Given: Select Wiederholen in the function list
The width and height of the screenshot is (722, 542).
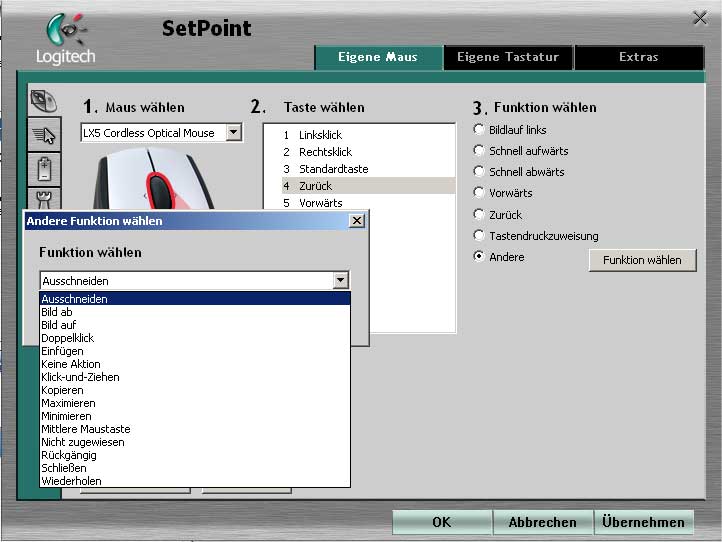Looking at the screenshot, I should coord(195,481).
